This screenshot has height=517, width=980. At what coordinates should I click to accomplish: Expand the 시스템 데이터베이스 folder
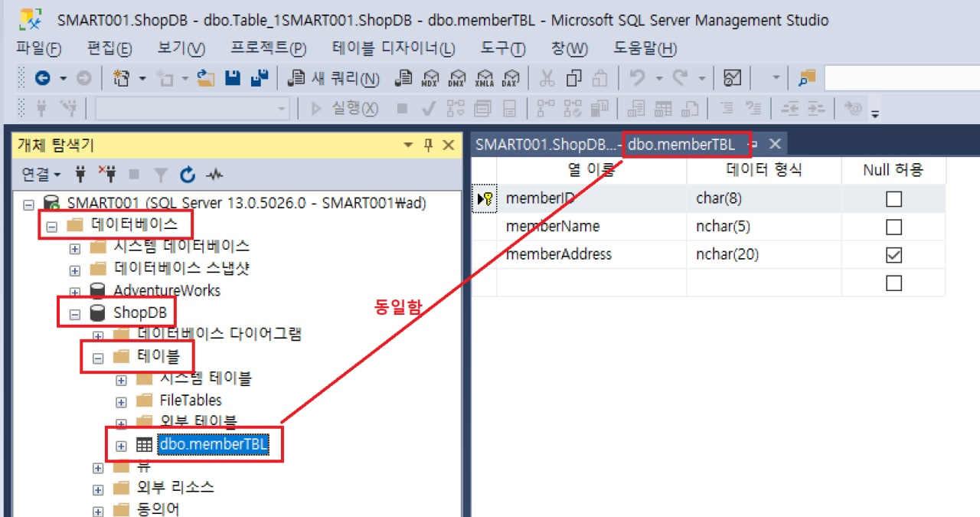coord(74,248)
